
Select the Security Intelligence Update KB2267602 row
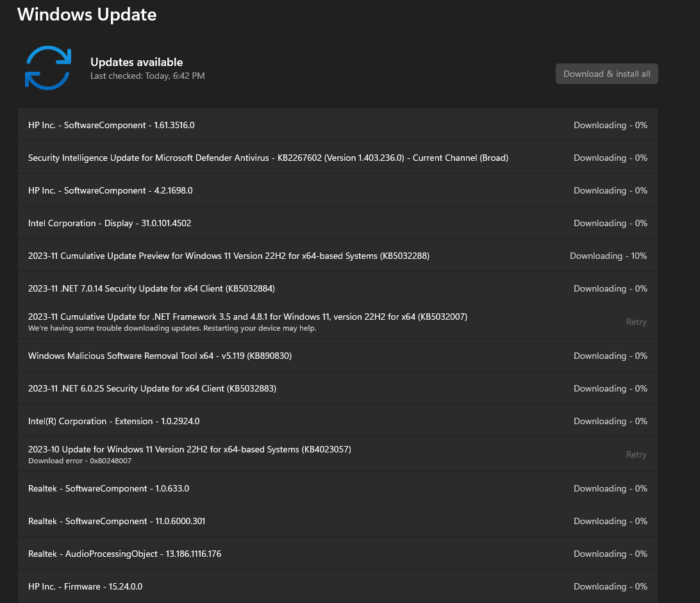[337, 158]
